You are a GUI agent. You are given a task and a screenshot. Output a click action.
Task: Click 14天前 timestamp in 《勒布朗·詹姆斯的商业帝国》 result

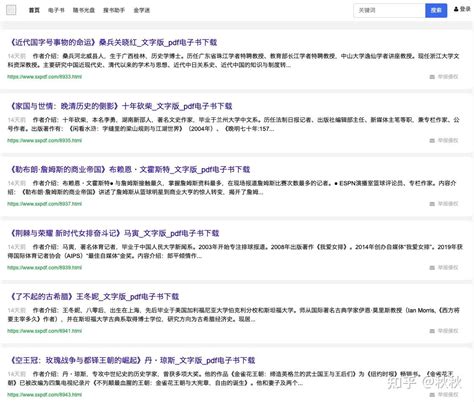point(17,183)
